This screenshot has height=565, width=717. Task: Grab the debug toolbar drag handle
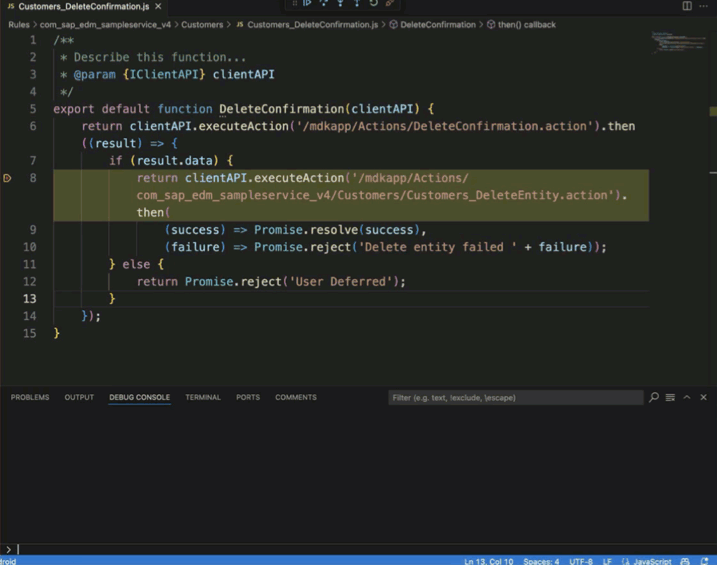[x=294, y=3]
